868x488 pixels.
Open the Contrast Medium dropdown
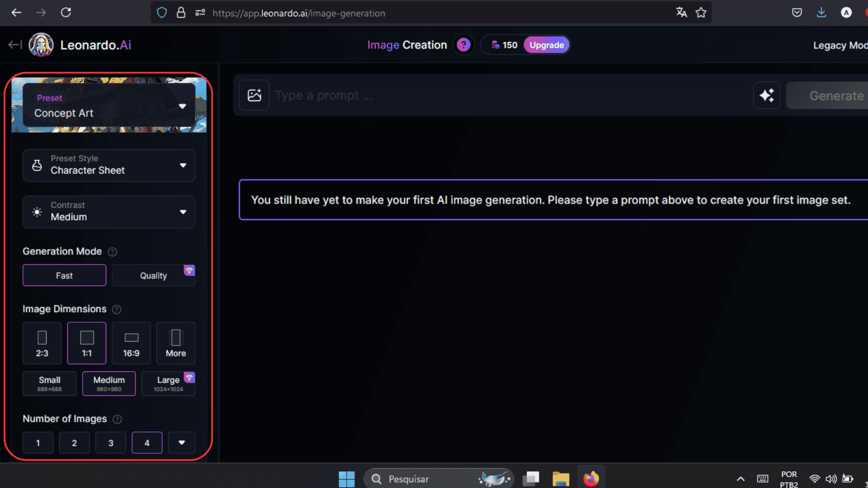click(x=109, y=212)
